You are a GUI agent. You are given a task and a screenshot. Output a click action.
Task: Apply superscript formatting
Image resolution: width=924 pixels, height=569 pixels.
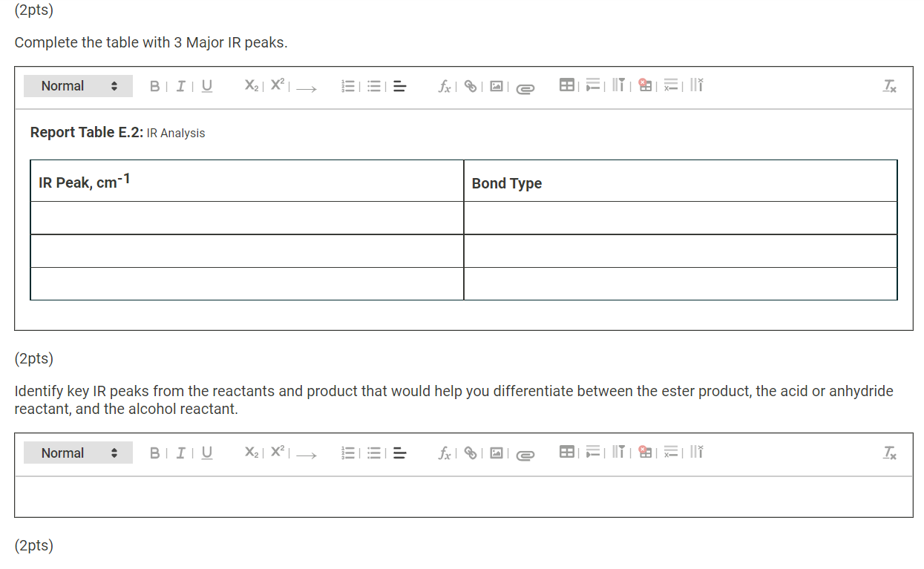276,85
